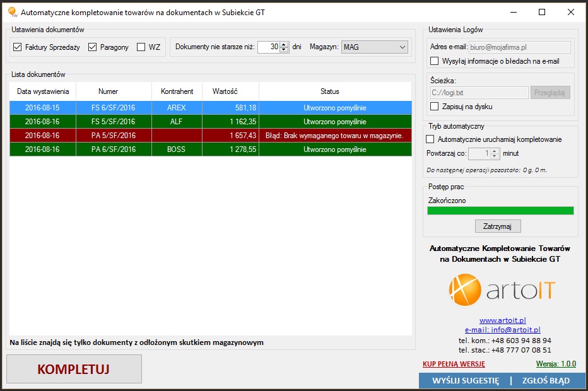Enable sending error info by e-mail
Screen dimensions: 588x391
tap(434, 62)
